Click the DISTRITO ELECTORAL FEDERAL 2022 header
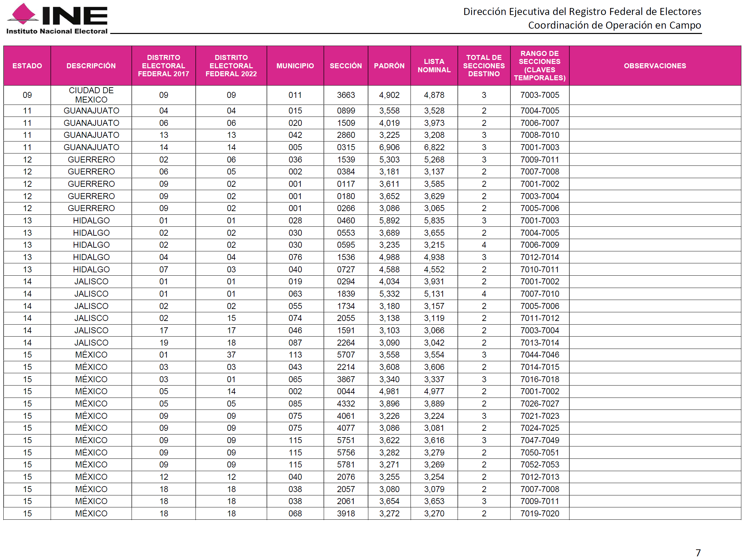 tap(231, 66)
